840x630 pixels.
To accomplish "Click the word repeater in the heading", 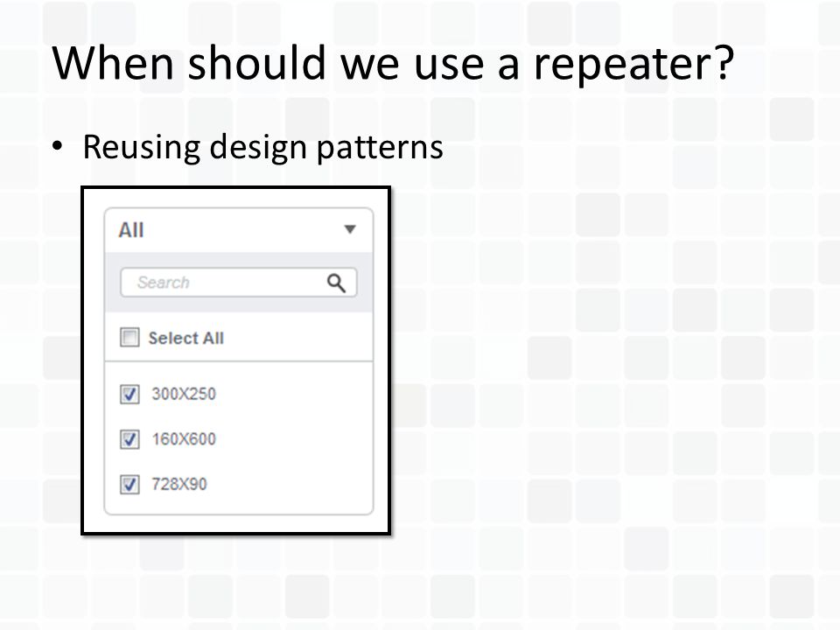I will (x=633, y=64).
